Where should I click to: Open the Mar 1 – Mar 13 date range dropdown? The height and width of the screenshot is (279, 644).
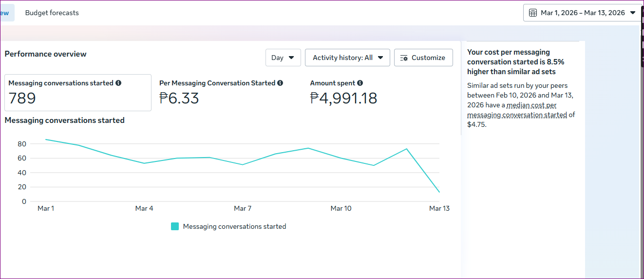582,13
